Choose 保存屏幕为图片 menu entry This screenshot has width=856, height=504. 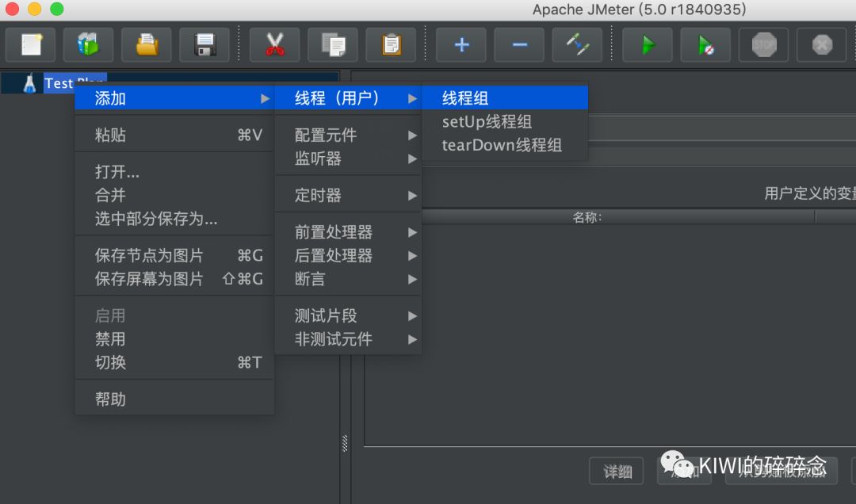[174, 279]
